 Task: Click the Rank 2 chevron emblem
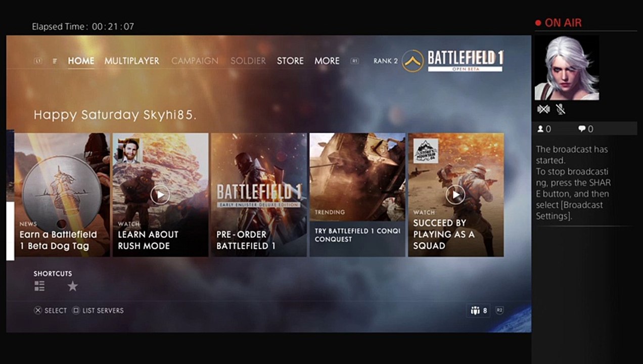point(412,61)
